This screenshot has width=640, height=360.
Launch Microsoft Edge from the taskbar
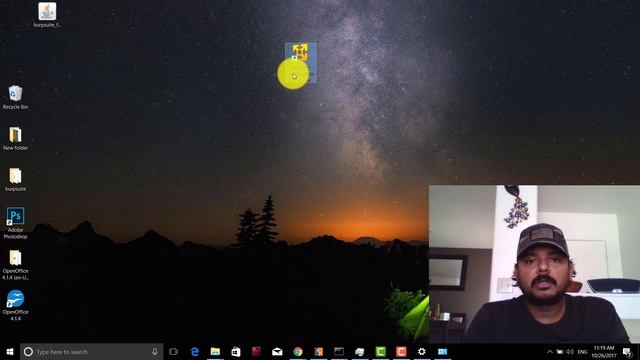coord(195,351)
